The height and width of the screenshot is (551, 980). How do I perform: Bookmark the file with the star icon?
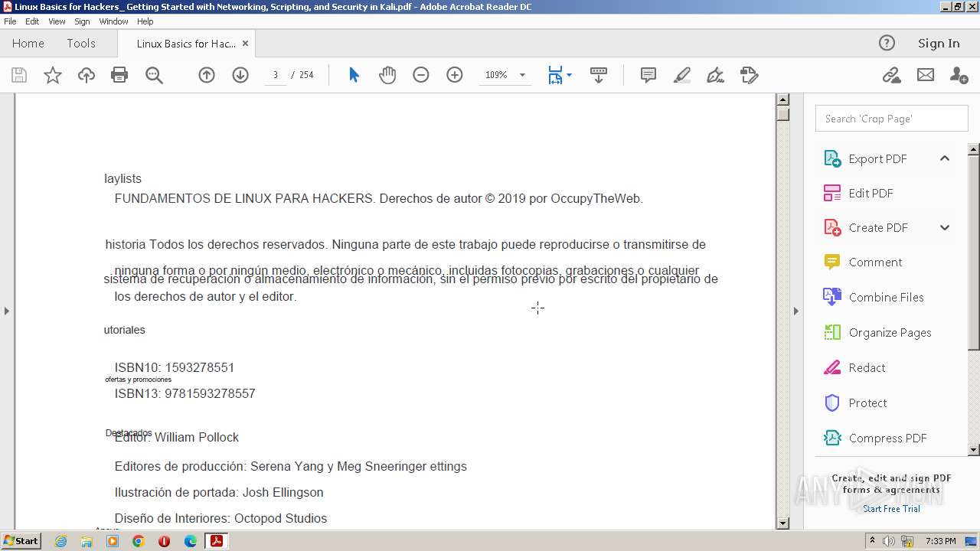[53, 75]
